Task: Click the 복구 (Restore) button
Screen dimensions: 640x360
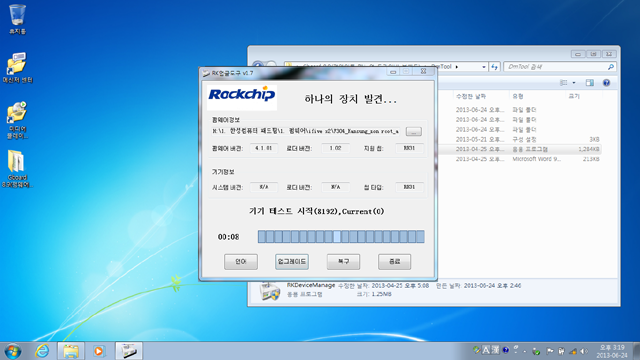Action: tap(343, 262)
